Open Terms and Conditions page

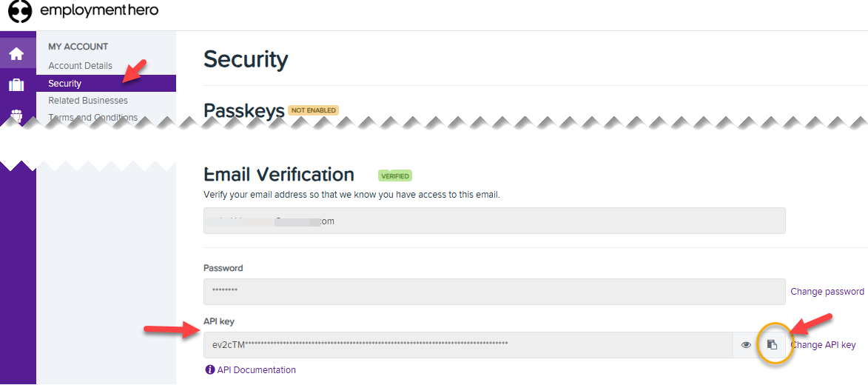(x=92, y=118)
